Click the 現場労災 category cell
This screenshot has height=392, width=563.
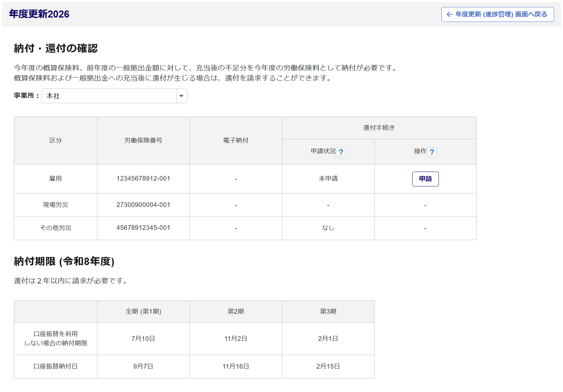[x=55, y=205]
